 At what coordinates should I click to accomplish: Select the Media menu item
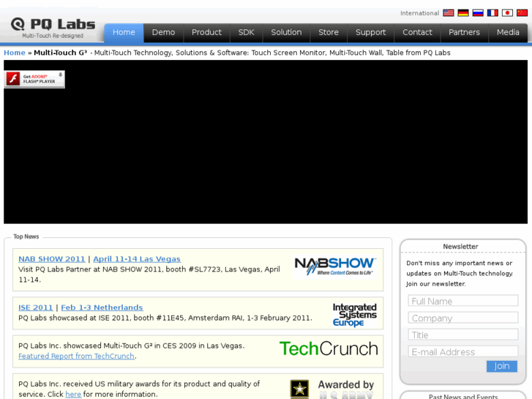pyautogui.click(x=508, y=33)
